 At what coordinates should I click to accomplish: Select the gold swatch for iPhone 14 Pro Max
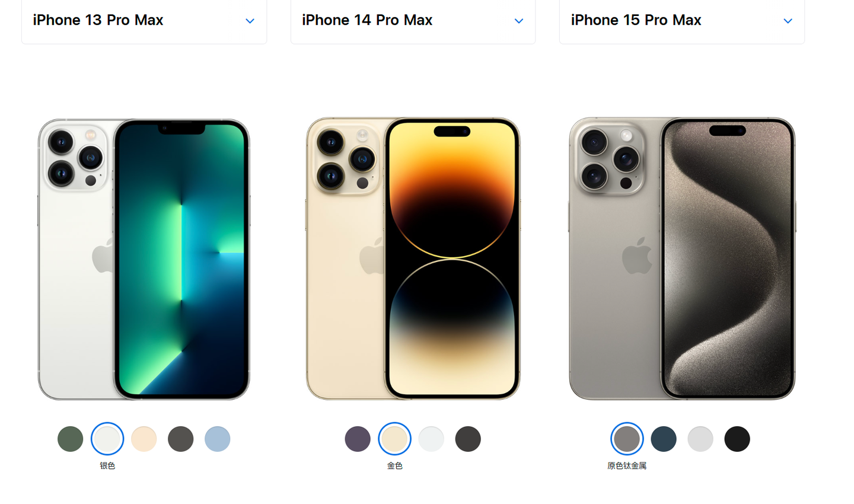[x=394, y=439]
